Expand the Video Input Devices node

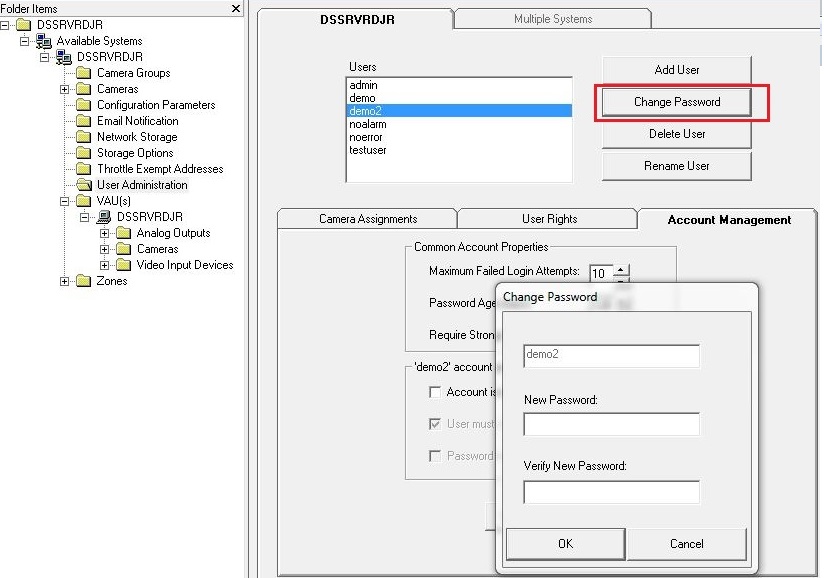(105, 265)
